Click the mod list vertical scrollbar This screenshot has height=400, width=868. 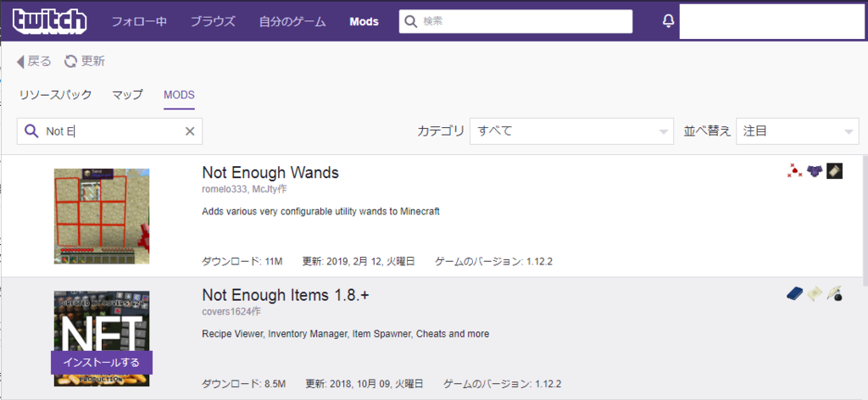[x=865, y=221]
